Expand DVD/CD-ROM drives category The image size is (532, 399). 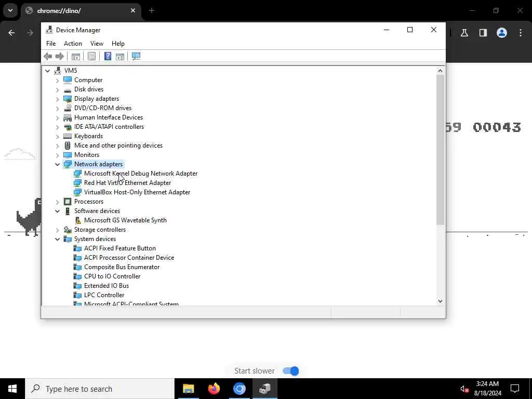point(57,108)
